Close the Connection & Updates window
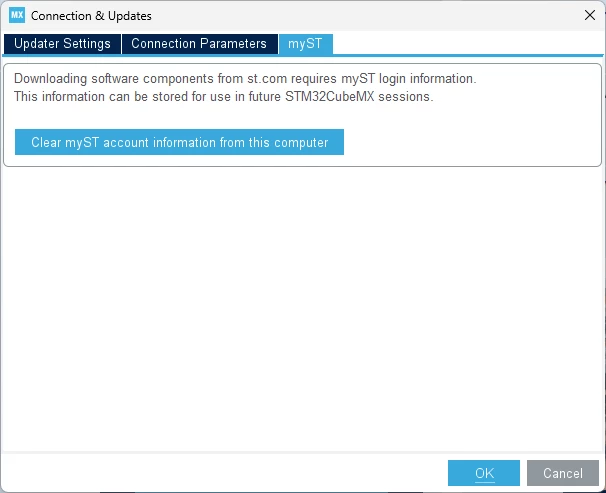The height and width of the screenshot is (493, 606). click(x=590, y=15)
